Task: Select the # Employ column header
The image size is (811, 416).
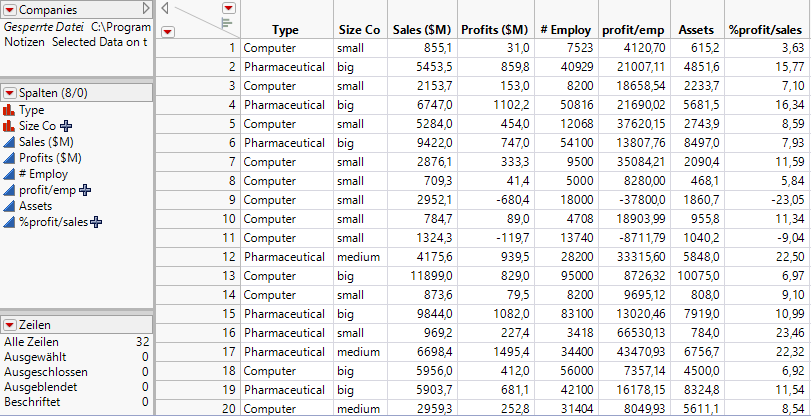Action: tap(566, 30)
